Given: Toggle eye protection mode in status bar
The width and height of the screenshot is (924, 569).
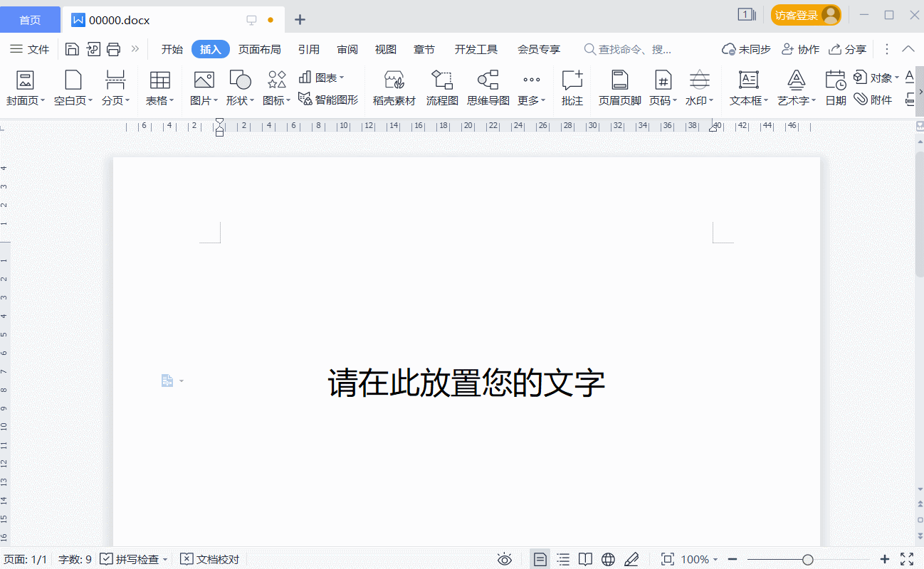Looking at the screenshot, I should pyautogui.click(x=505, y=559).
